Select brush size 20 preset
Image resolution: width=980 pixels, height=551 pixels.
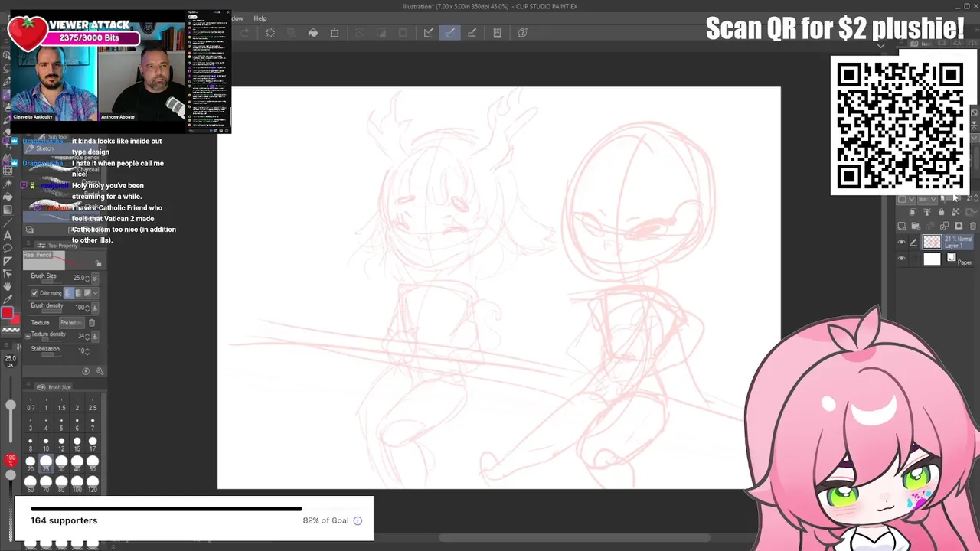pos(31,463)
